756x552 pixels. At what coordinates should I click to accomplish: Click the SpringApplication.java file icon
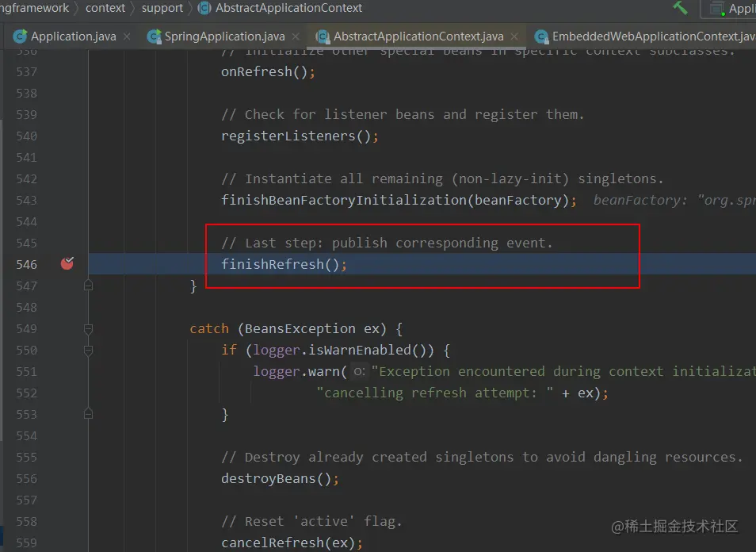click(x=154, y=36)
